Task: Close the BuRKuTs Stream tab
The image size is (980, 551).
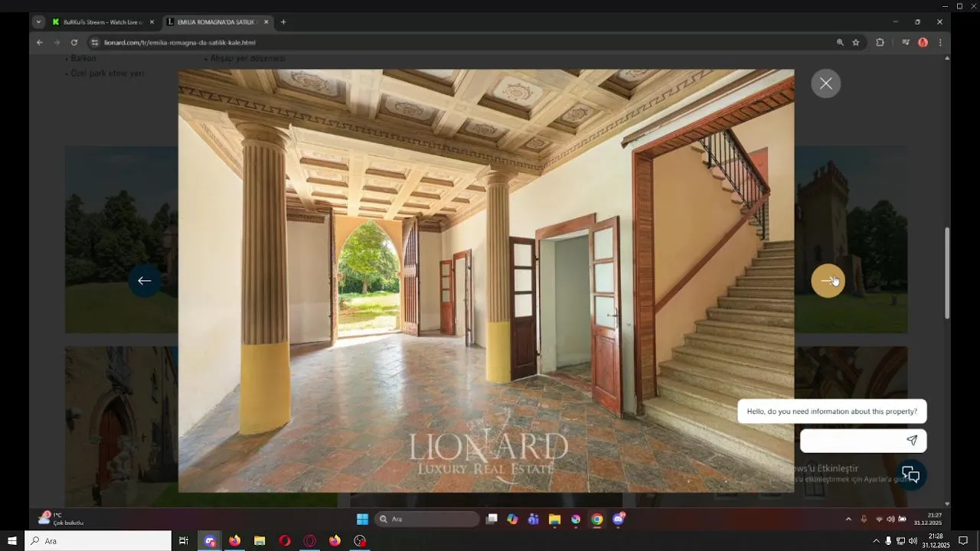Action: [x=152, y=22]
